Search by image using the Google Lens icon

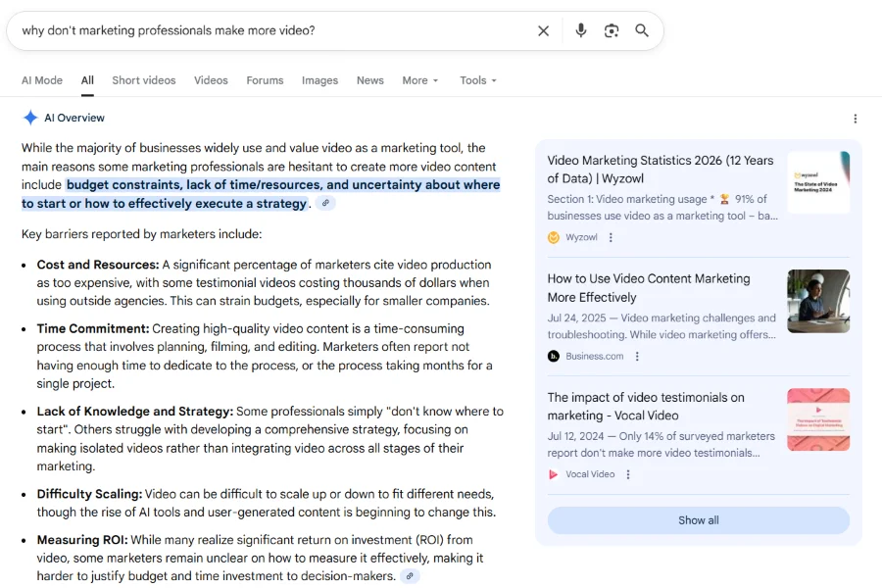point(612,30)
